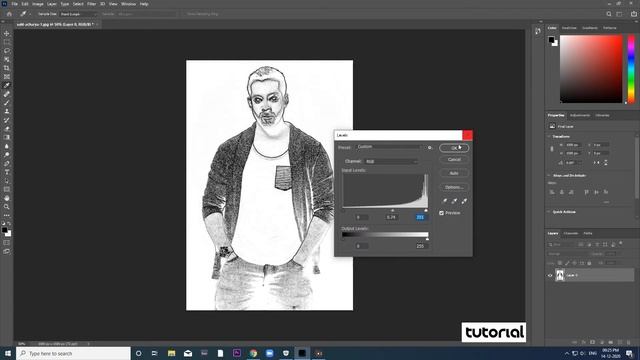Toggle the Preview checkbox in Levels

point(441,213)
